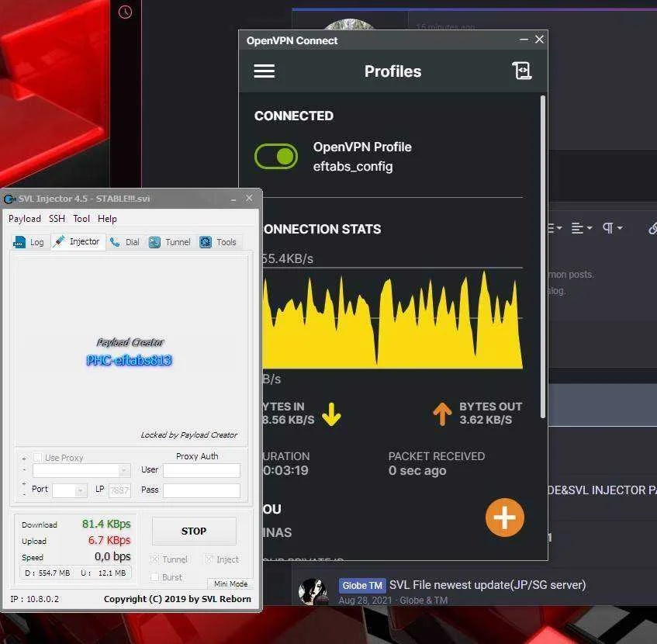Click the 0 sec ago packet received text
The height and width of the screenshot is (644, 657).
(417, 470)
